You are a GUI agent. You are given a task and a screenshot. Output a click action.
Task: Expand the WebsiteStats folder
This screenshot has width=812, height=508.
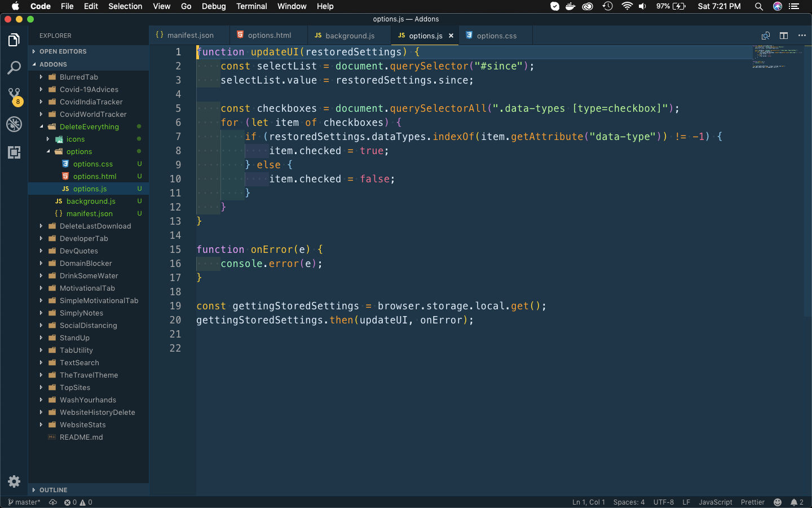coord(89,424)
